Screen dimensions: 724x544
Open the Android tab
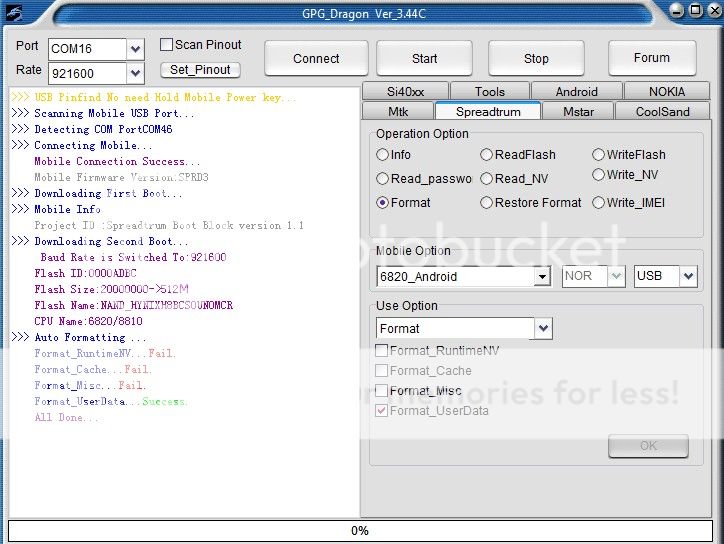pyautogui.click(x=576, y=92)
